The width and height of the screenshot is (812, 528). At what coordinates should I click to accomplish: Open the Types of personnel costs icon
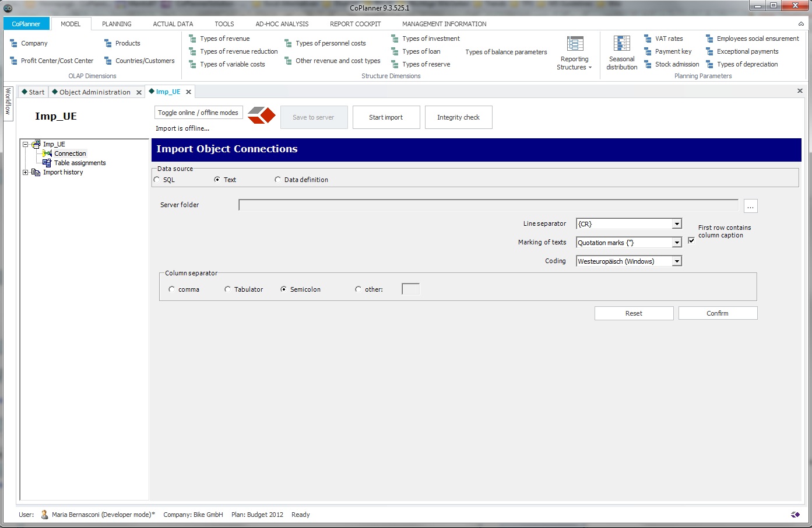point(288,43)
